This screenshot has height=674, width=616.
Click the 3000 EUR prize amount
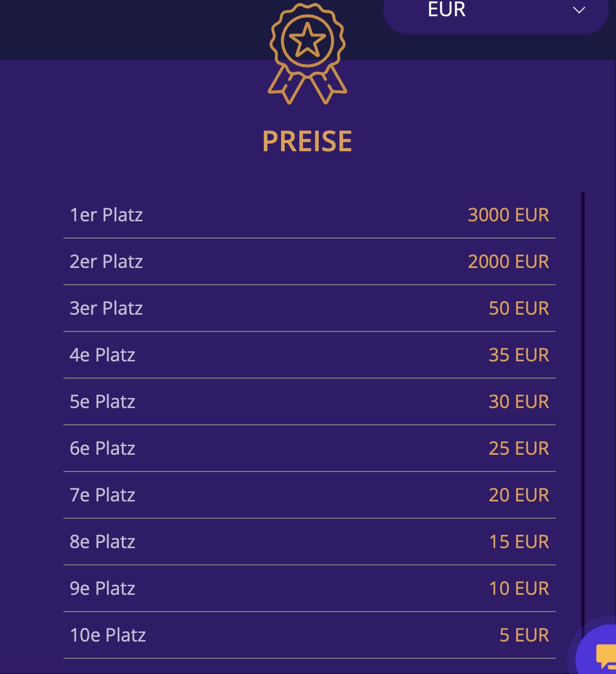pos(508,215)
